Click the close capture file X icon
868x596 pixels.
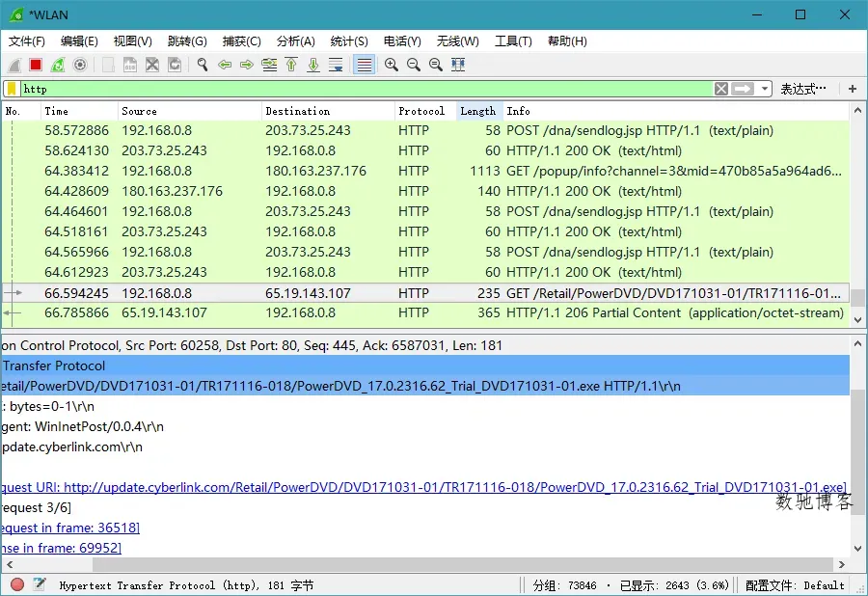(152, 65)
